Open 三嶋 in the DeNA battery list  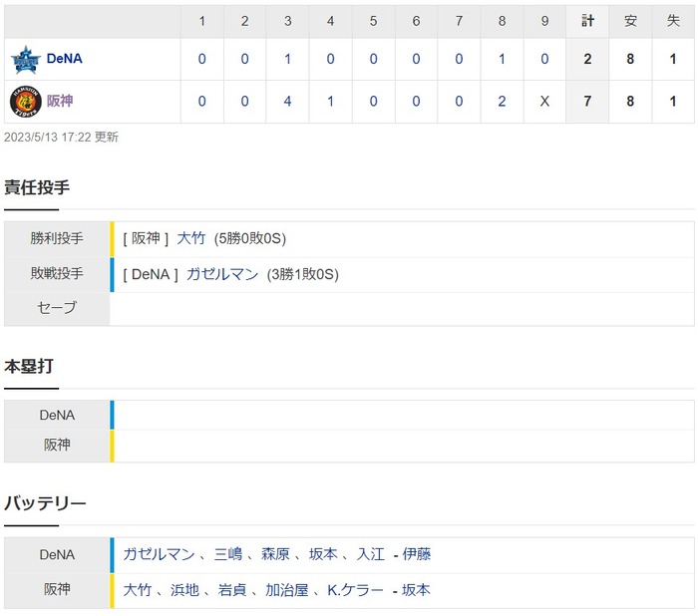(228, 554)
